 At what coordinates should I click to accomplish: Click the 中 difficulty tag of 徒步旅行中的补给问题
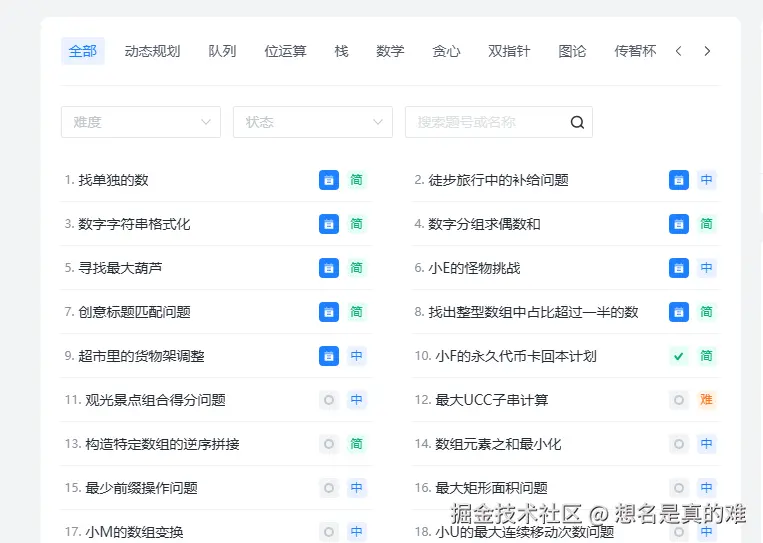click(707, 180)
